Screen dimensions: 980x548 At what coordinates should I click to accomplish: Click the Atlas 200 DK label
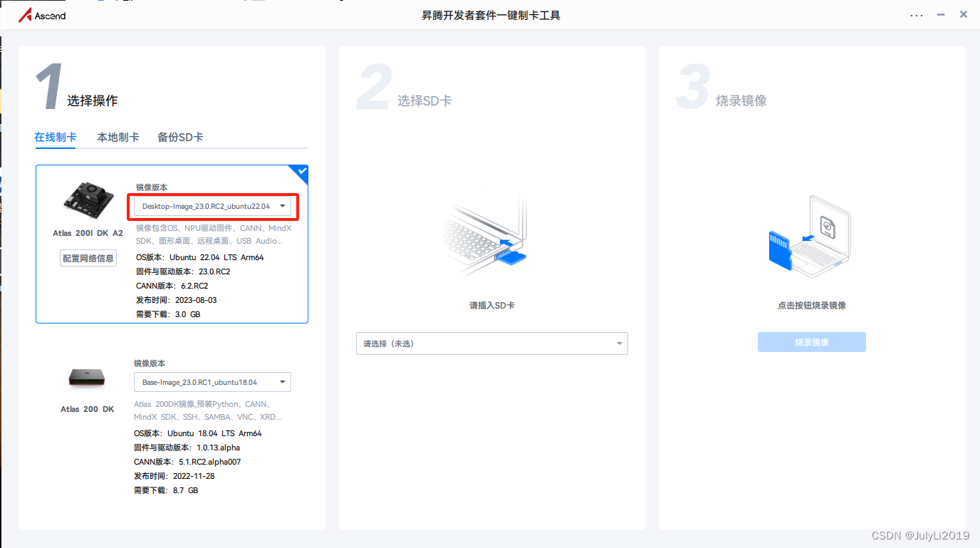point(88,409)
